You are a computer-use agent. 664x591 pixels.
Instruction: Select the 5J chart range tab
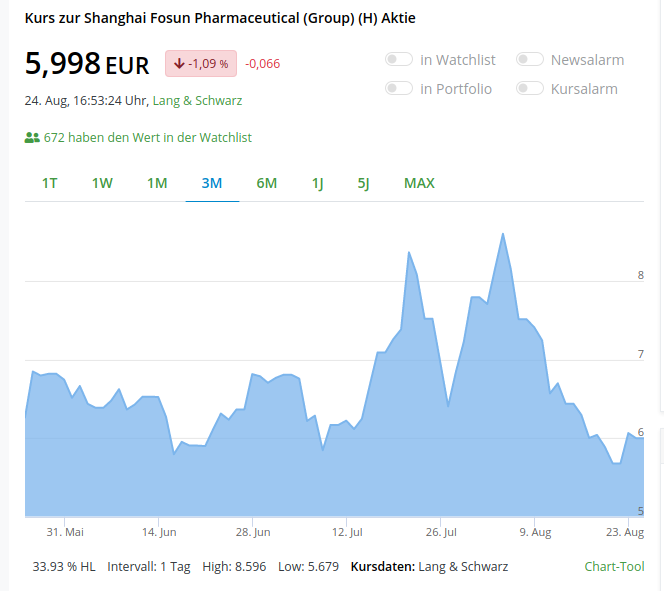tap(364, 183)
